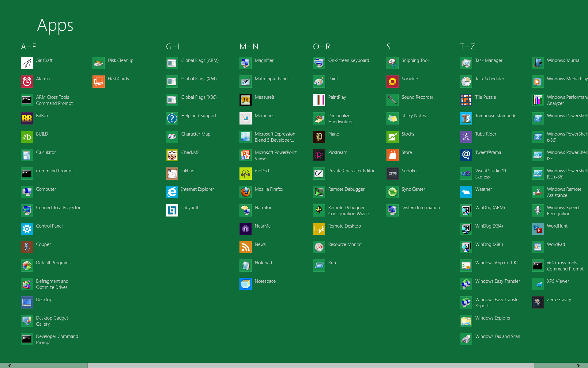Select the O-R category tab
588x368 pixels.
coord(320,47)
